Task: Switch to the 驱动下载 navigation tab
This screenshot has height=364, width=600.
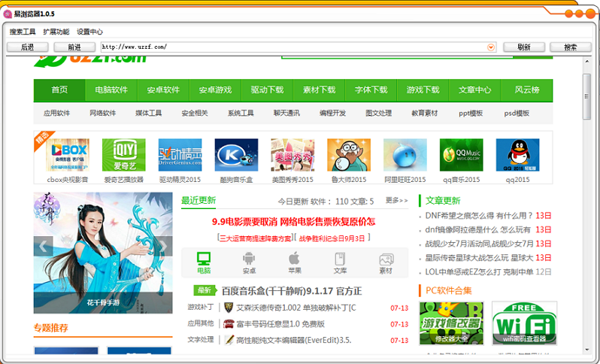Action: tap(267, 90)
